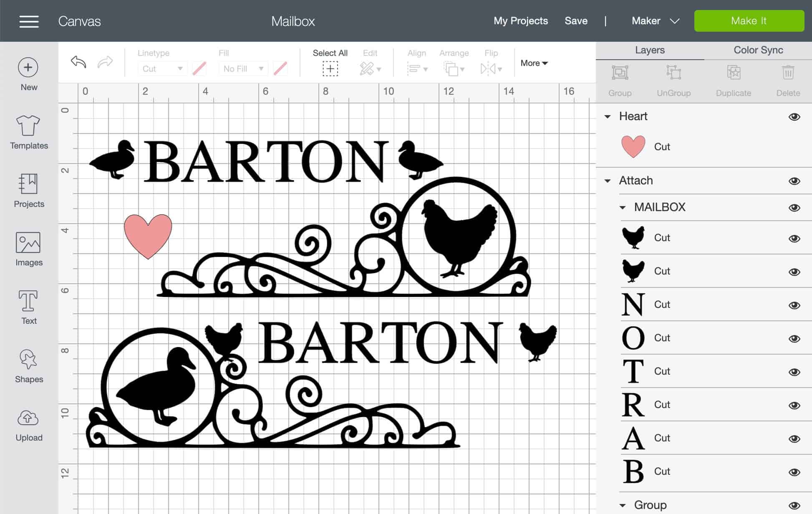Switch to the Layers tab
This screenshot has width=812, height=514.
(649, 50)
